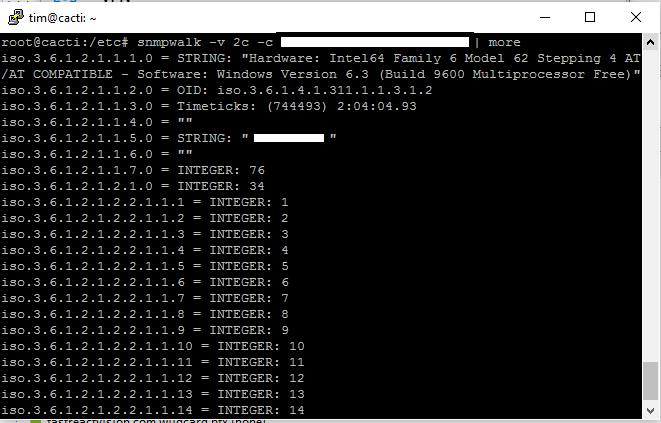
Task: Click the PuTTY icon in title bar
Action: (x=16, y=18)
